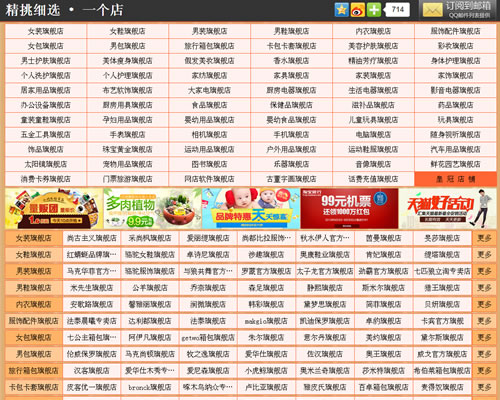Open 消费卡券旗舰店 category
The image size is (500, 400).
(46, 179)
